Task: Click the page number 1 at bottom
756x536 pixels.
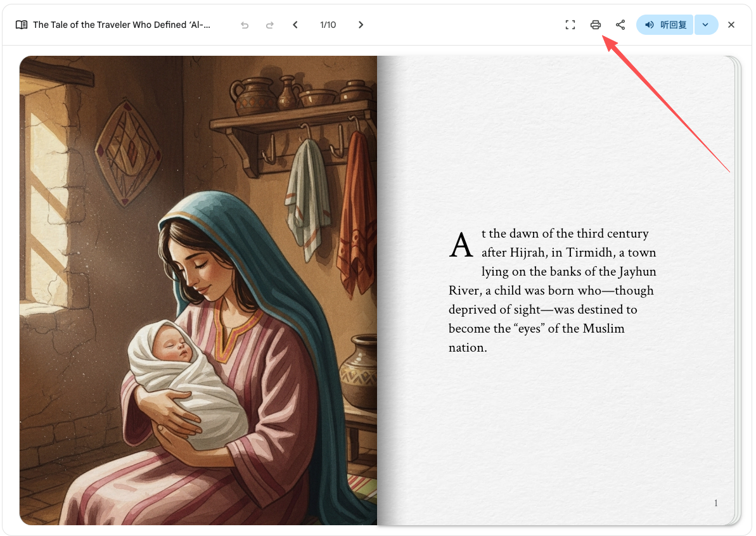Action: pyautogui.click(x=716, y=503)
